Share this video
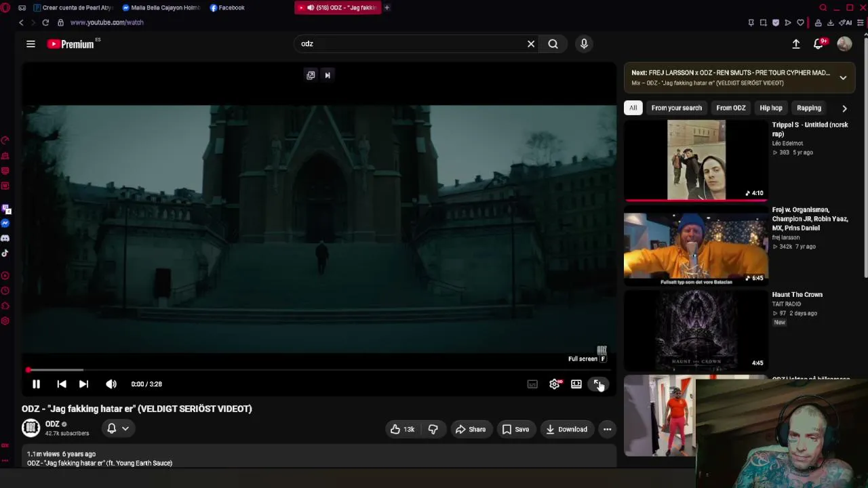The image size is (868, 488). (x=471, y=429)
